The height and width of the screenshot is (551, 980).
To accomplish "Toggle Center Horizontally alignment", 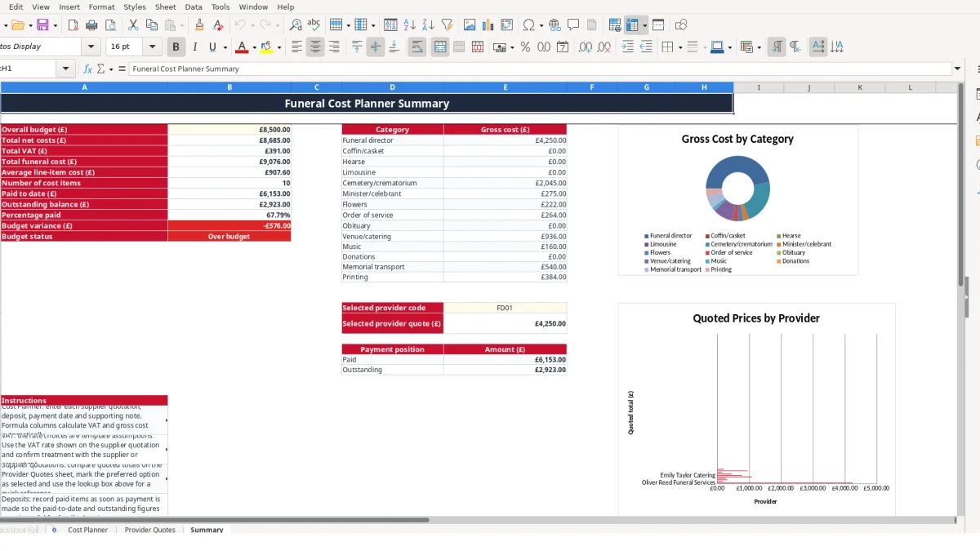I will [x=315, y=47].
